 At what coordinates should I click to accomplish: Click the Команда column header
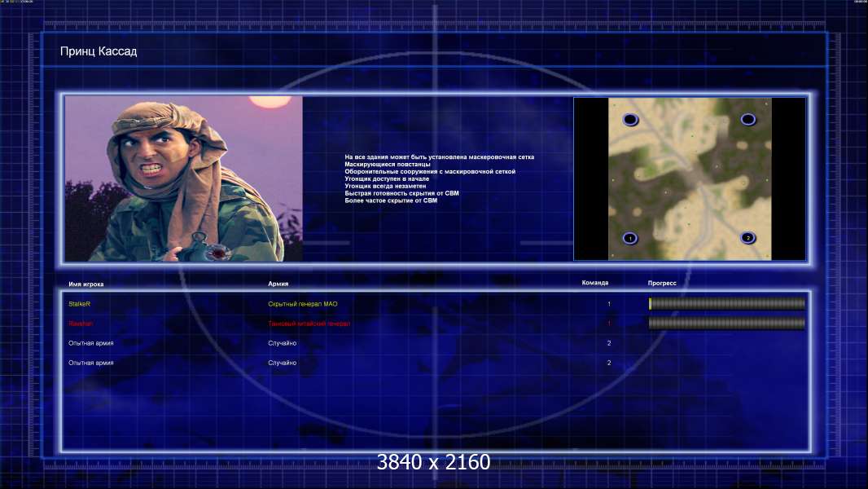pos(595,283)
